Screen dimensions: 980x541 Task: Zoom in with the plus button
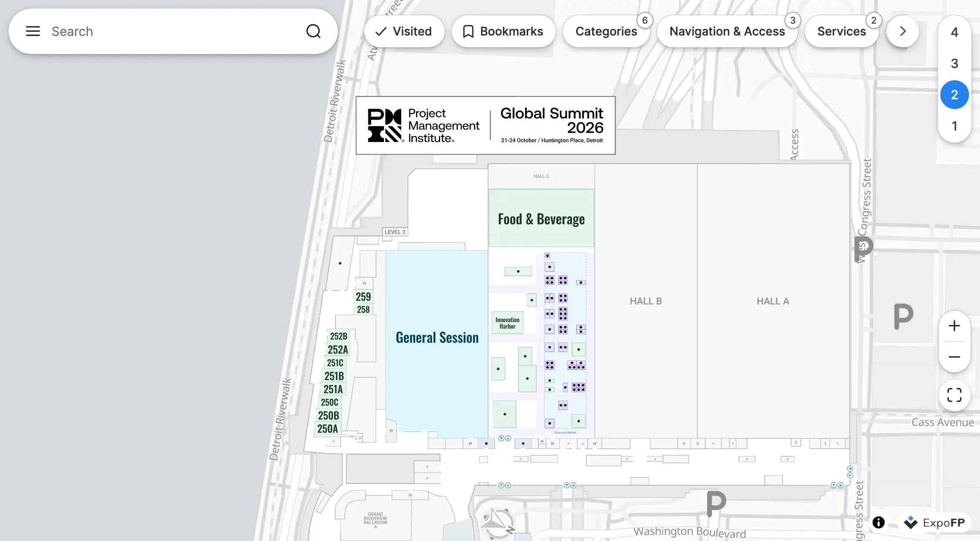(954, 326)
